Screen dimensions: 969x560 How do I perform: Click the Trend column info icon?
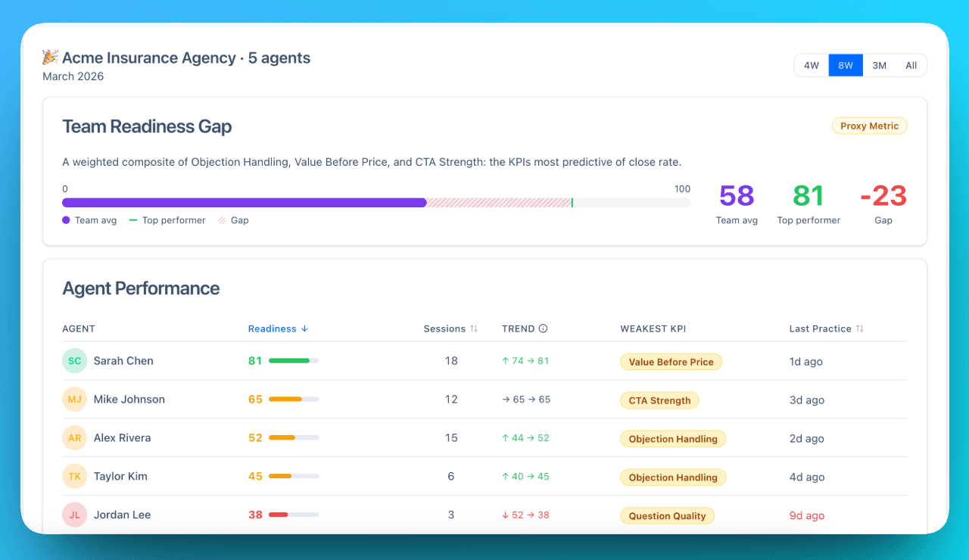(544, 328)
